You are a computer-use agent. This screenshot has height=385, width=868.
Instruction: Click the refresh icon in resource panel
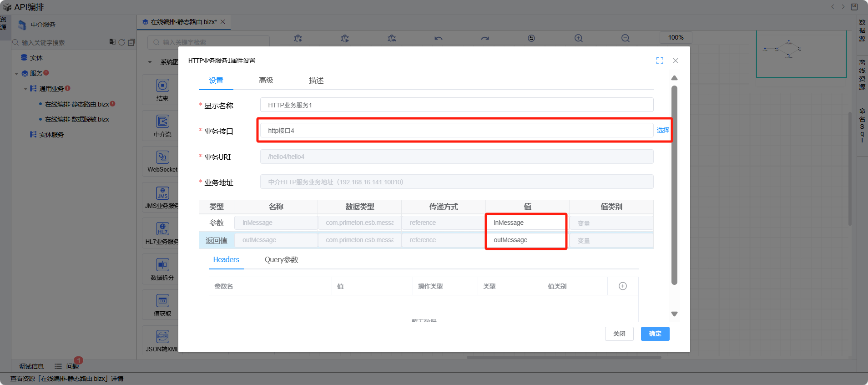121,42
